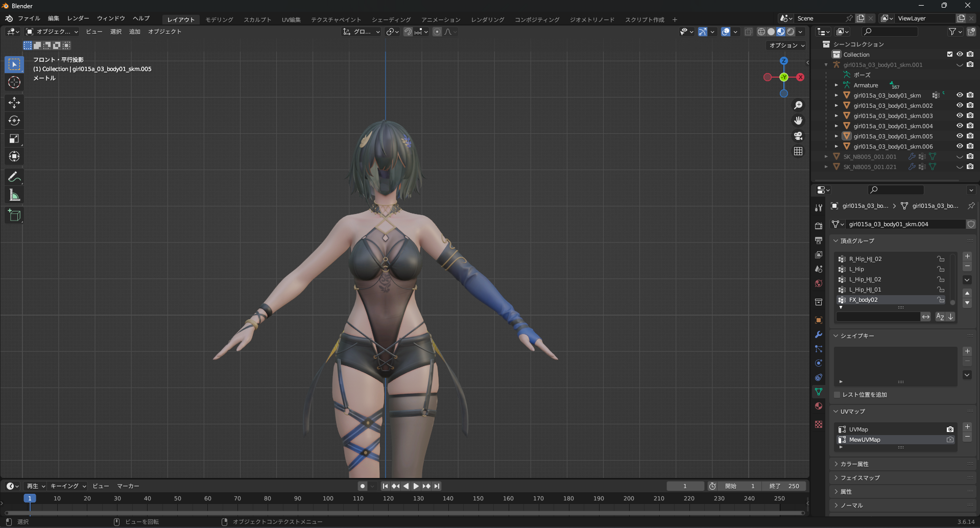Pick the Add Cube tool
Viewport: 980px width, 528px height.
tap(14, 215)
